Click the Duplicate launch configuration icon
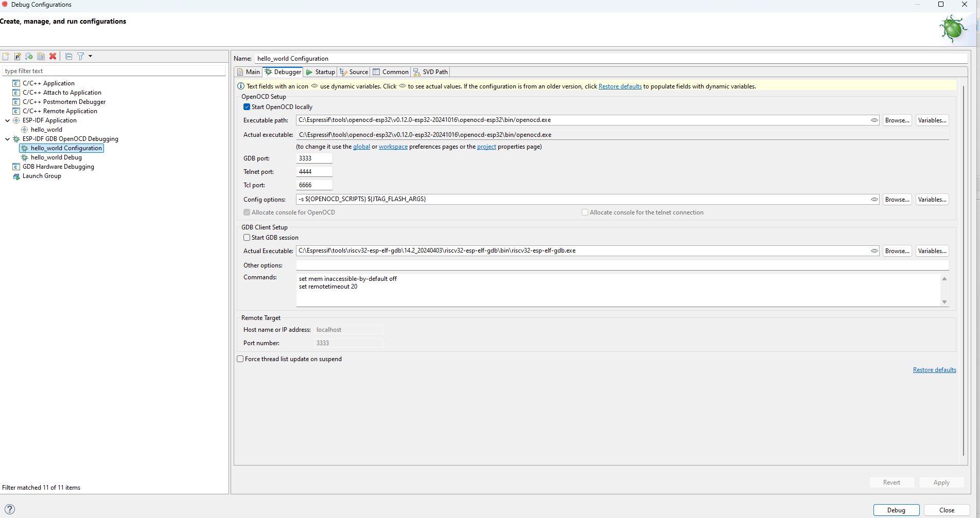The image size is (980, 518). pyautogui.click(x=41, y=56)
